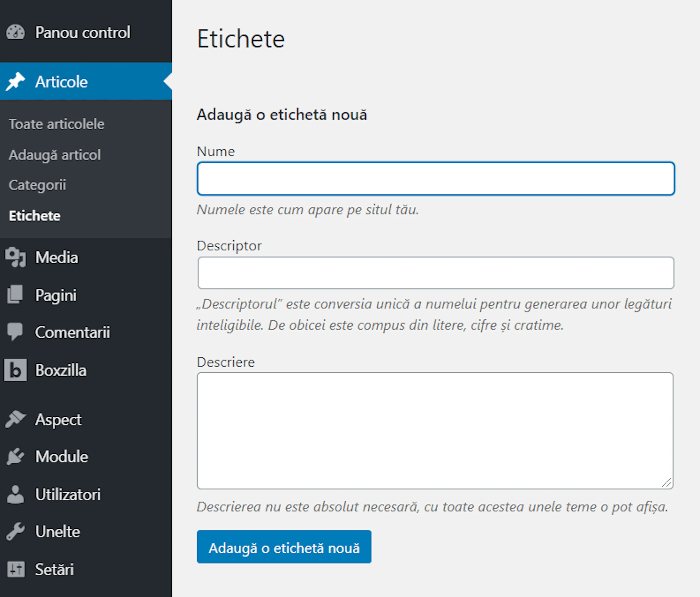
Task: Click the Adaugă o etichetă nouă button
Action: tap(284, 547)
